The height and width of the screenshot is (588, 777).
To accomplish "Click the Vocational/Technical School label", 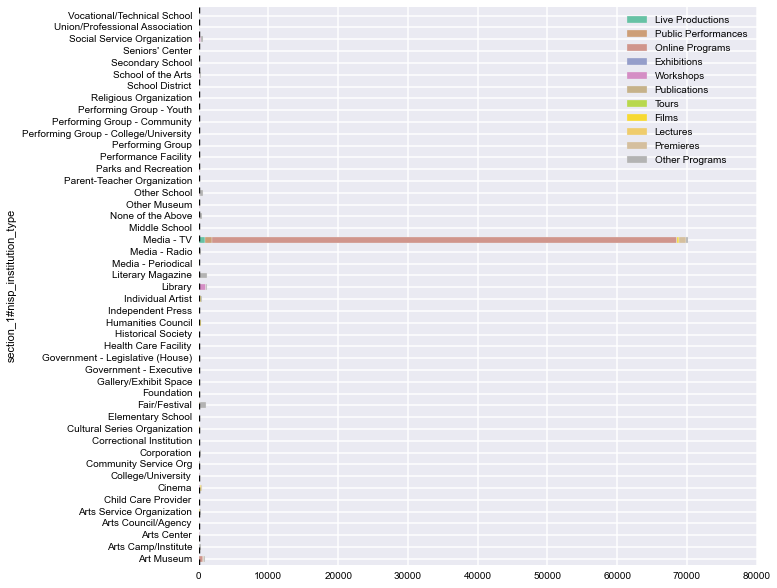I will pos(130,16).
